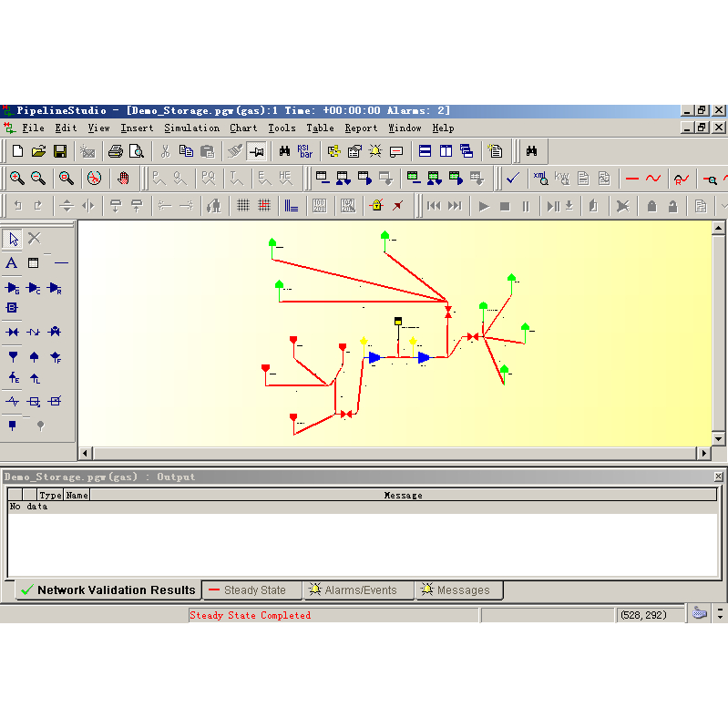
Task: Run transient simulation red wave icon
Action: point(652,179)
